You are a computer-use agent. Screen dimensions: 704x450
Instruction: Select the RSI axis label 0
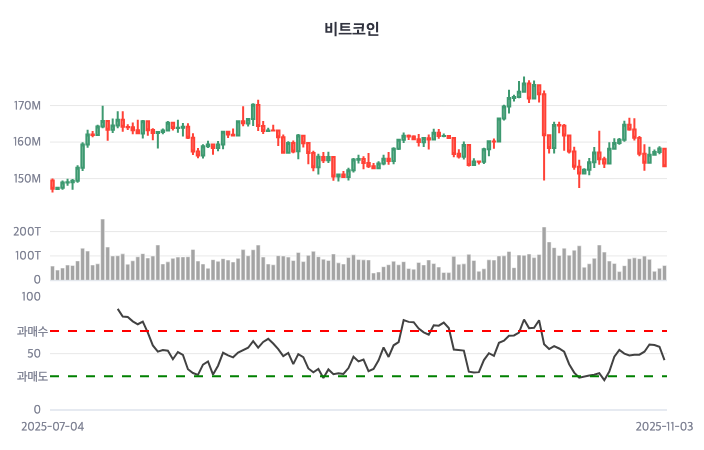(37, 410)
